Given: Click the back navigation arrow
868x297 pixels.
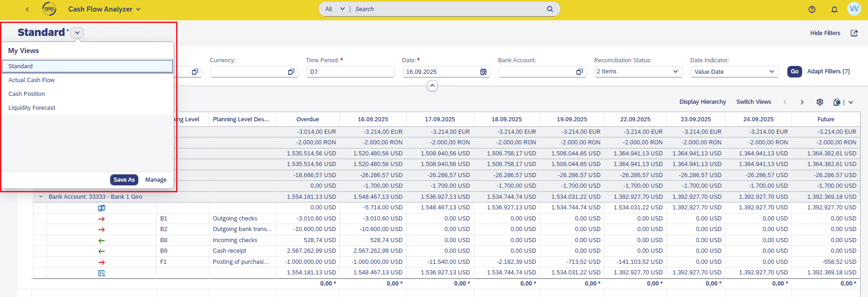Looking at the screenshot, I should 27,9.
